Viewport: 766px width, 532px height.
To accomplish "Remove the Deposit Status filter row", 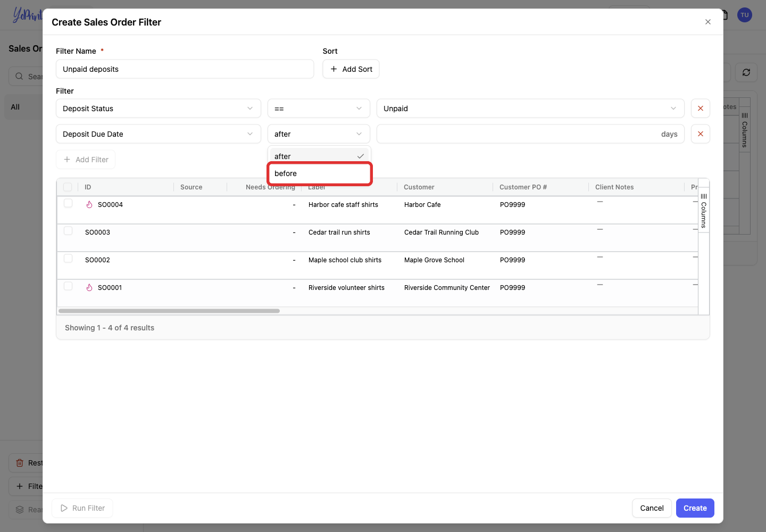I will click(x=700, y=109).
